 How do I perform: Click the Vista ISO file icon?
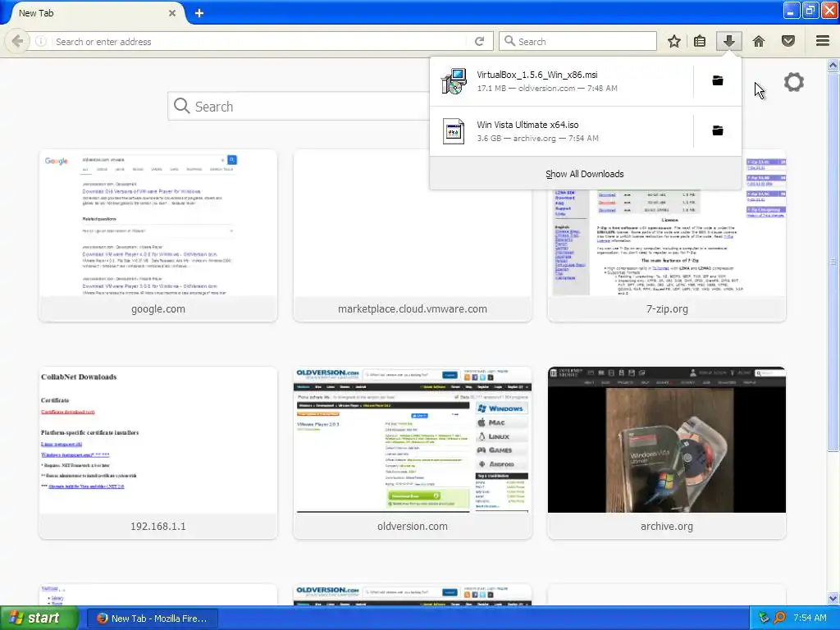454,131
